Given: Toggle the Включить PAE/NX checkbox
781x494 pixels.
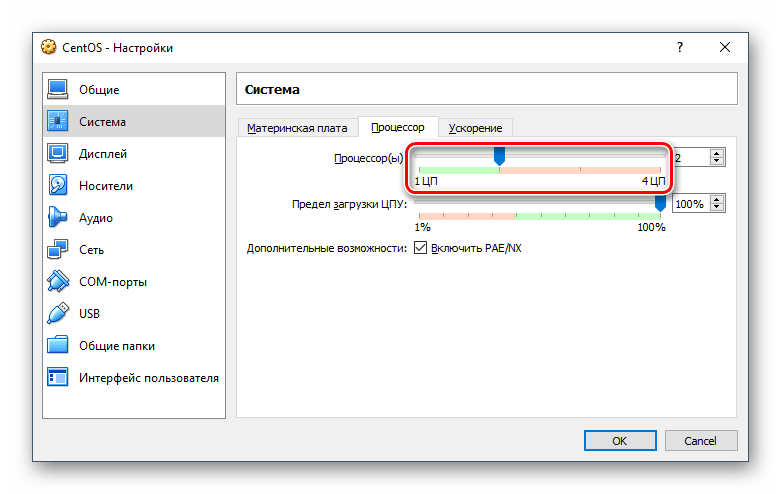Looking at the screenshot, I should click(x=420, y=247).
